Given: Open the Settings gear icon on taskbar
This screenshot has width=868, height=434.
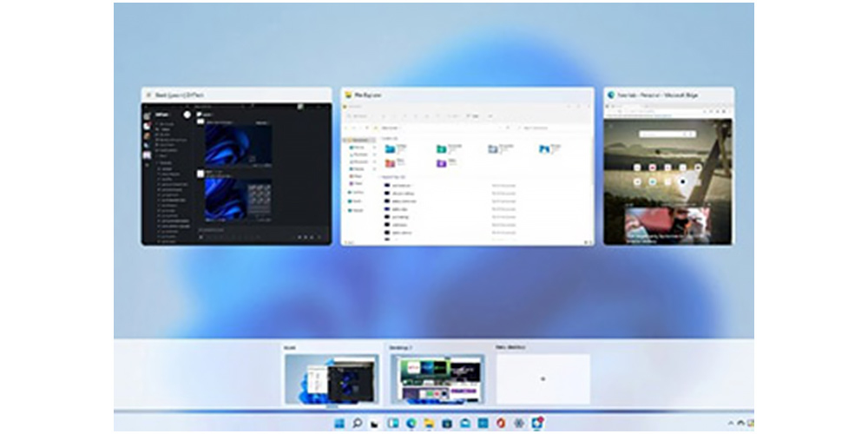Looking at the screenshot, I should coord(519,424).
